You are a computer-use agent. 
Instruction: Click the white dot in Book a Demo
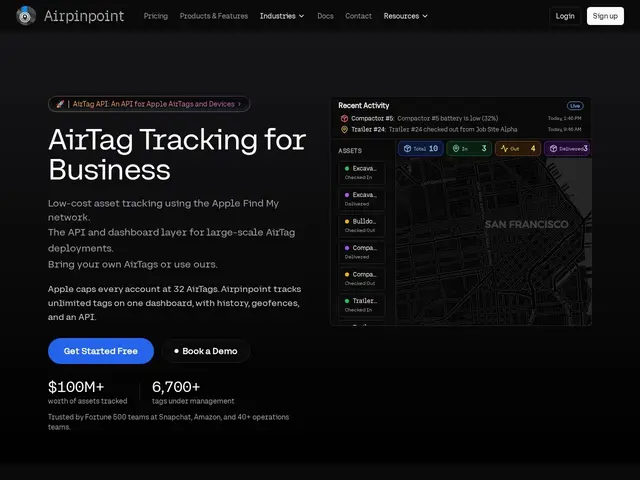click(176, 351)
